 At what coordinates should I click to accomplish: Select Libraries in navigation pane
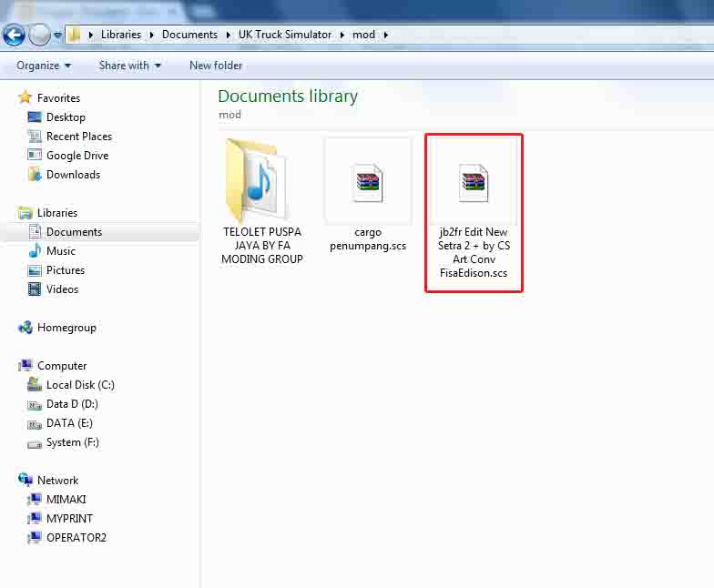[x=57, y=213]
